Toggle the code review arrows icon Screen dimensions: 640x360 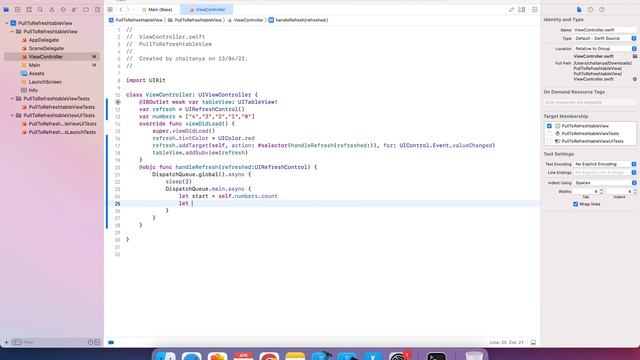coord(511,9)
